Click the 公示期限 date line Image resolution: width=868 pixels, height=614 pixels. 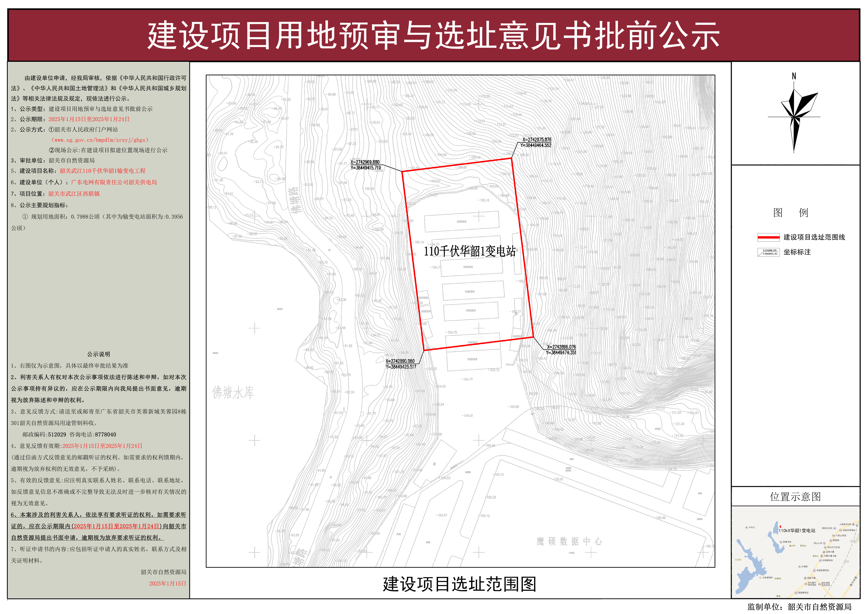point(70,119)
